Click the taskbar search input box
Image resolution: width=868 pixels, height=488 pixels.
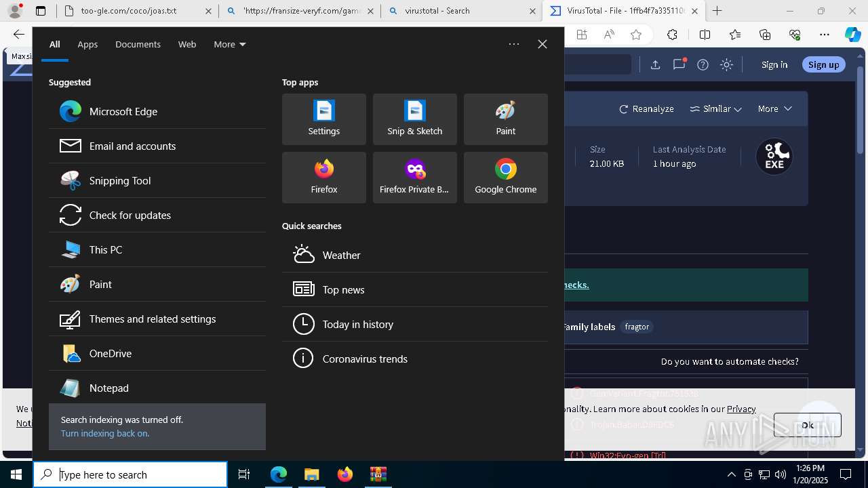coord(130,474)
